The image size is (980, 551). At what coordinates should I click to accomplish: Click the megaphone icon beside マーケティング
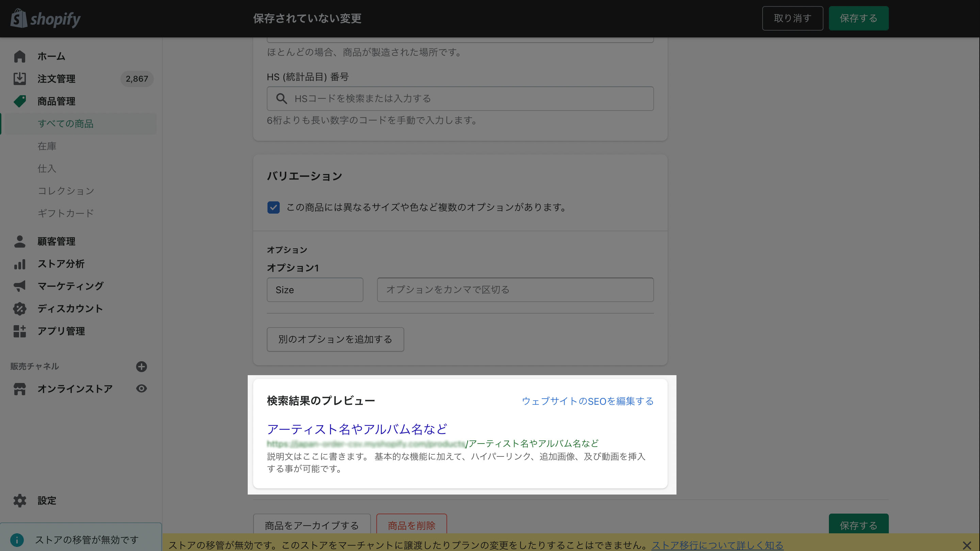coord(19,286)
